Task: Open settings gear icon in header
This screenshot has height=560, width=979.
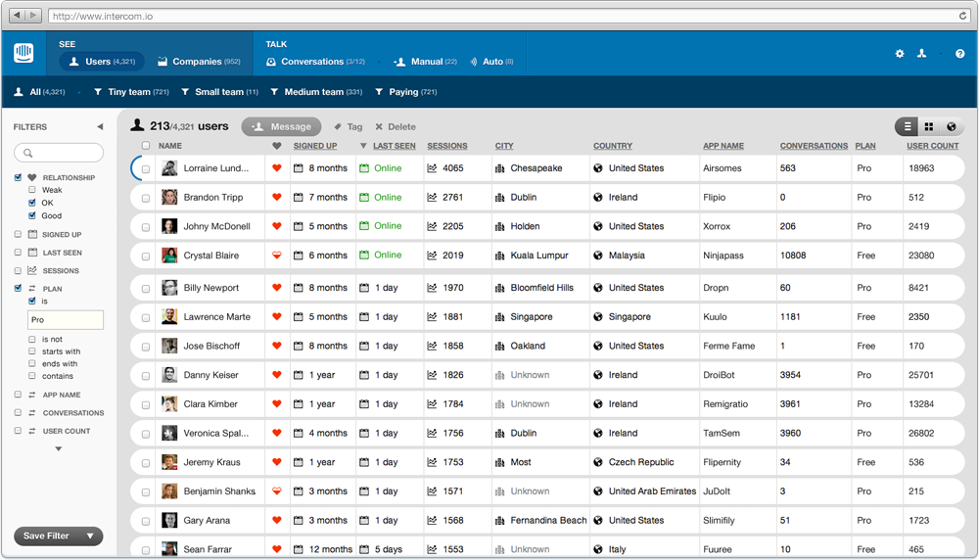Action: (x=900, y=54)
